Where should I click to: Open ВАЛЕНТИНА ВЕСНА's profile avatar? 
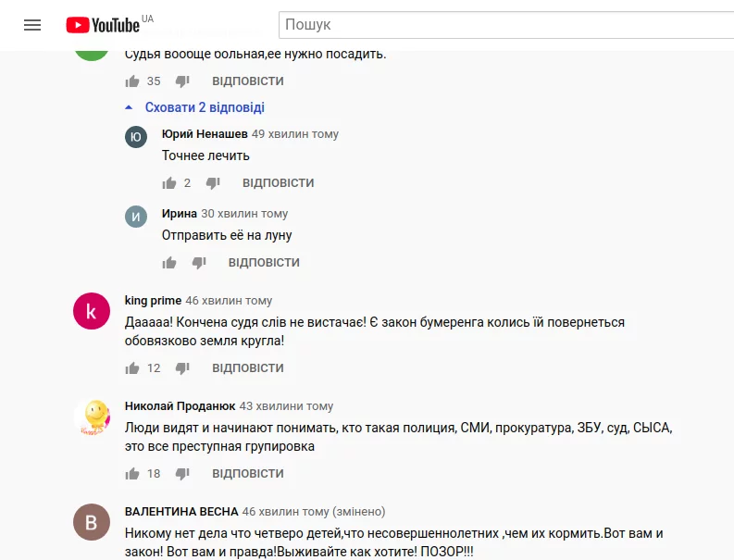click(91, 523)
